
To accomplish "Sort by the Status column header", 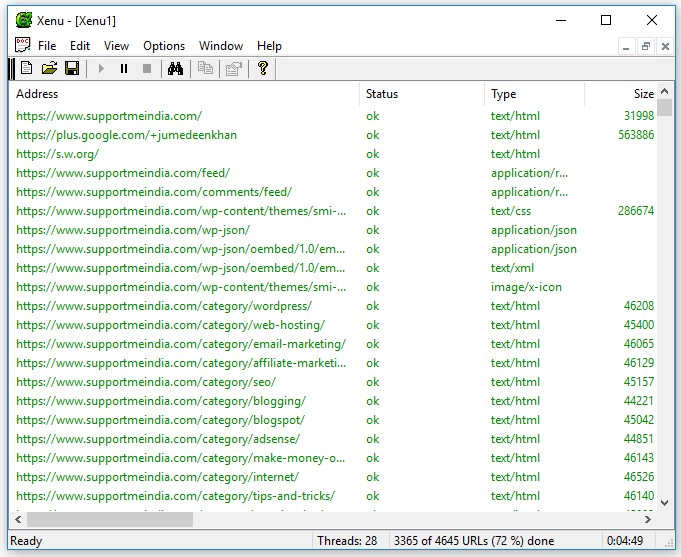I will click(422, 94).
